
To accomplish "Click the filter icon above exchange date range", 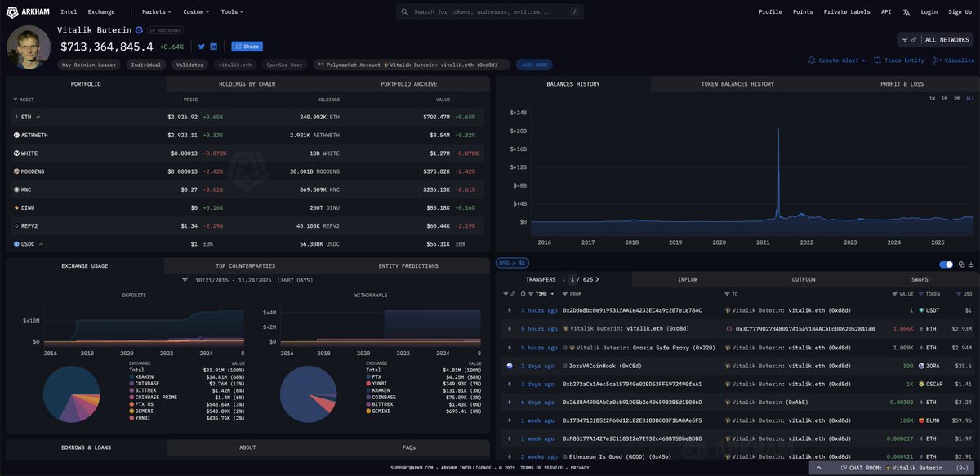I will (x=185, y=280).
